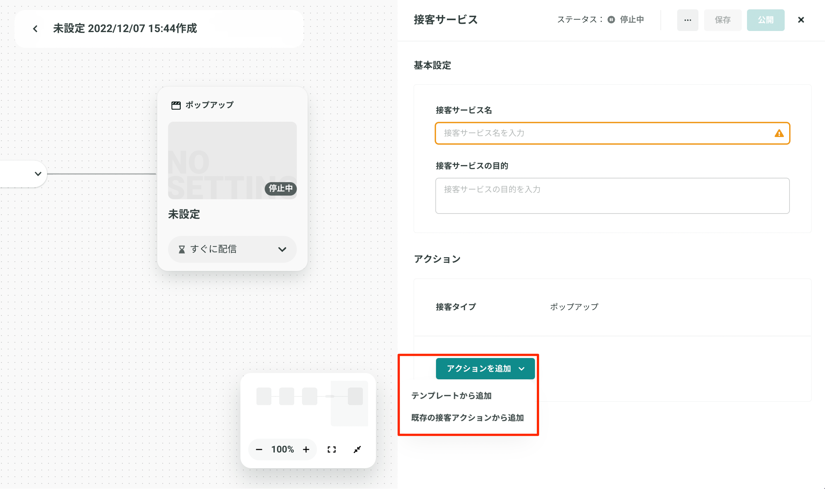Click the hourglass icon beside すぐに配信

click(182, 249)
